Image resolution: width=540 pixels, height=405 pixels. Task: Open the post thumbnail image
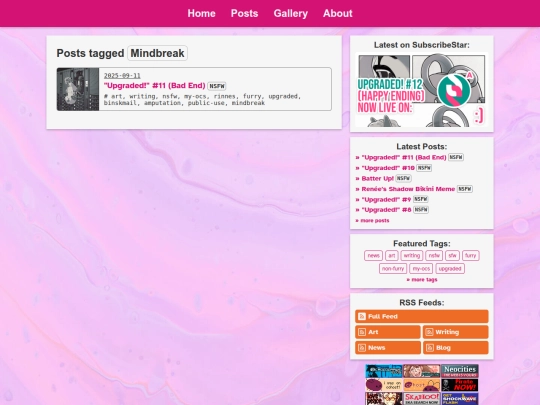click(78, 89)
